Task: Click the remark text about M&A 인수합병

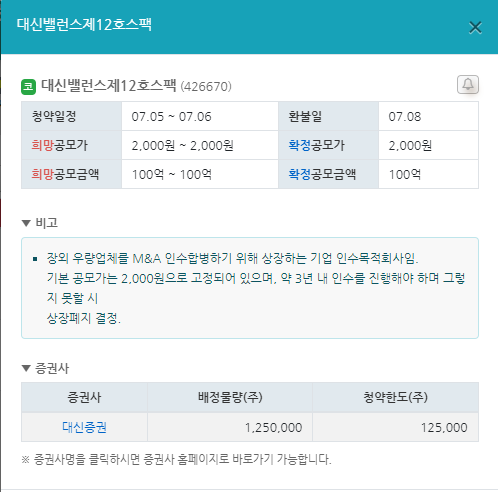Action: coord(232,258)
